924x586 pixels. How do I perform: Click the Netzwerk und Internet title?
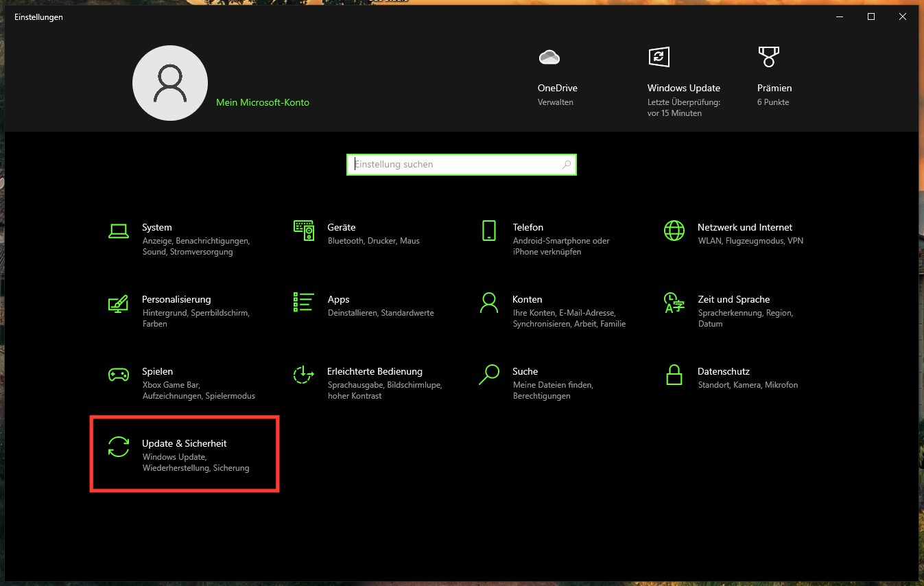[x=745, y=227]
